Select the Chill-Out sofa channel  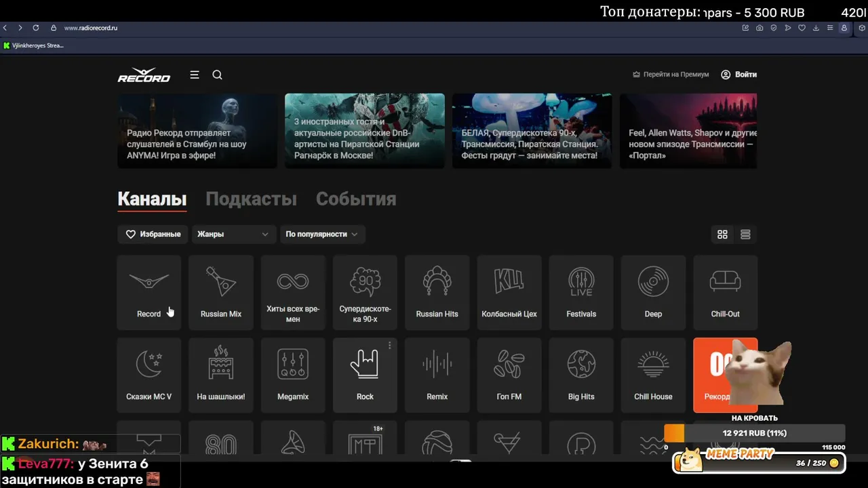pyautogui.click(x=726, y=292)
